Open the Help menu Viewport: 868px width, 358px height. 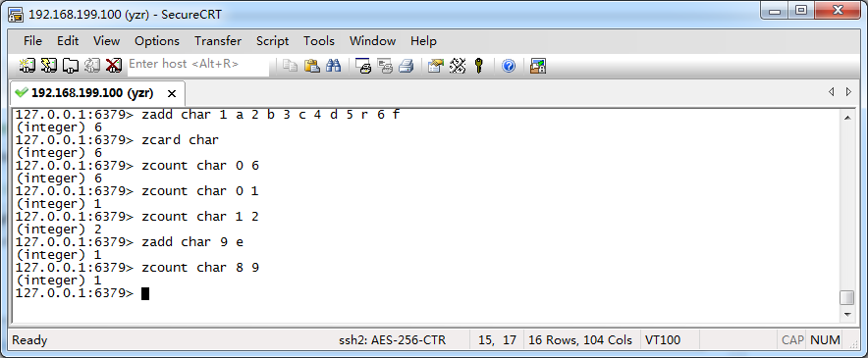pos(423,41)
